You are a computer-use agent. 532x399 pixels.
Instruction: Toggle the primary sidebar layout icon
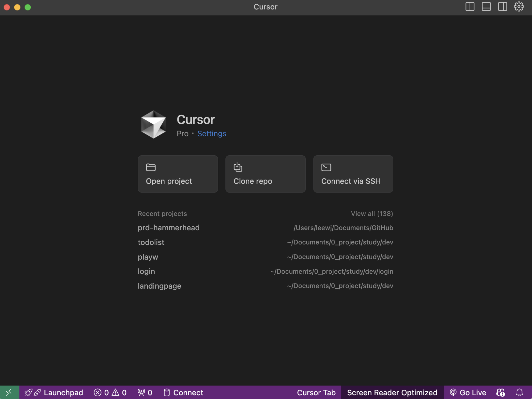[x=470, y=7]
